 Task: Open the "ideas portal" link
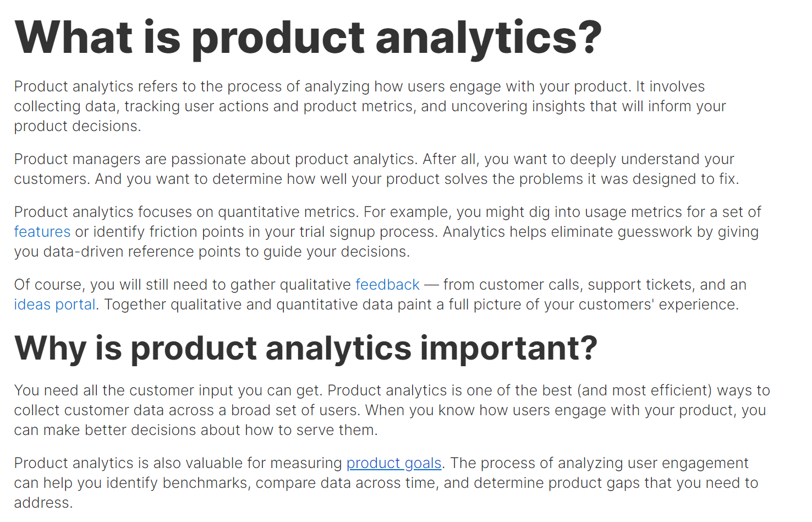point(54,304)
